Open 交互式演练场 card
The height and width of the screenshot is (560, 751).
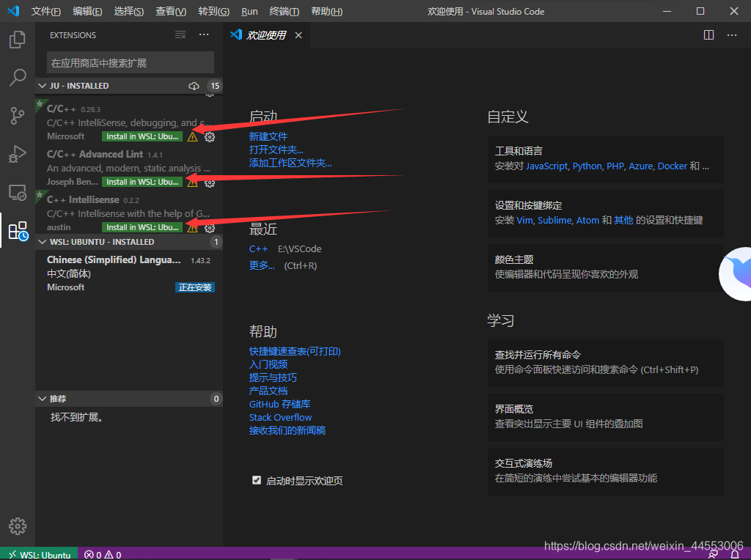pos(605,471)
